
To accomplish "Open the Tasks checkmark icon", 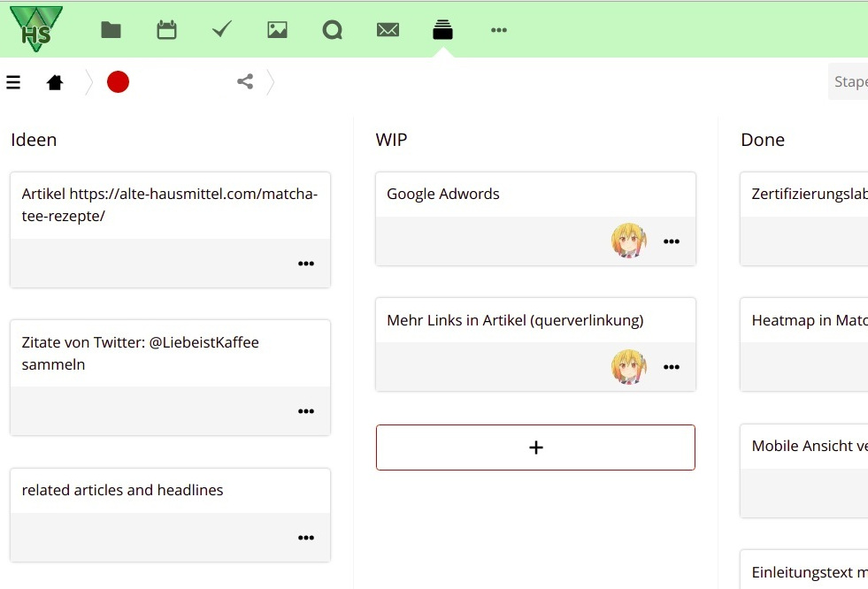I will (x=222, y=30).
